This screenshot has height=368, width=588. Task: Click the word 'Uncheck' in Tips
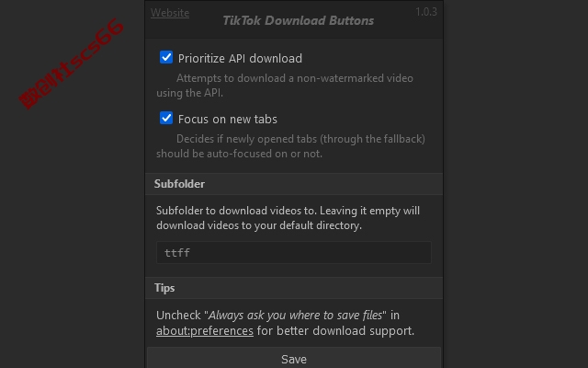tap(178, 315)
